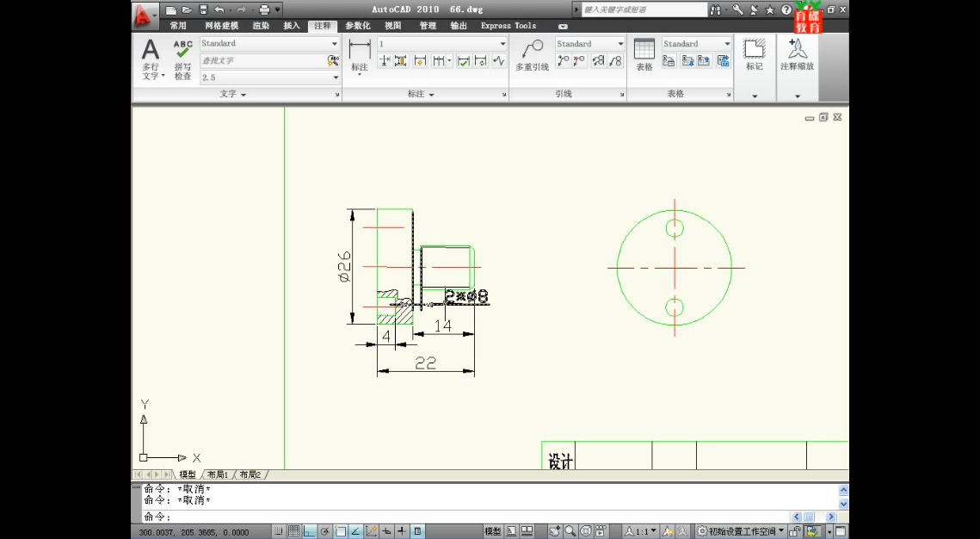This screenshot has width=980, height=539.
Task: Toggle the model space (模型) status button
Action: 492,531
